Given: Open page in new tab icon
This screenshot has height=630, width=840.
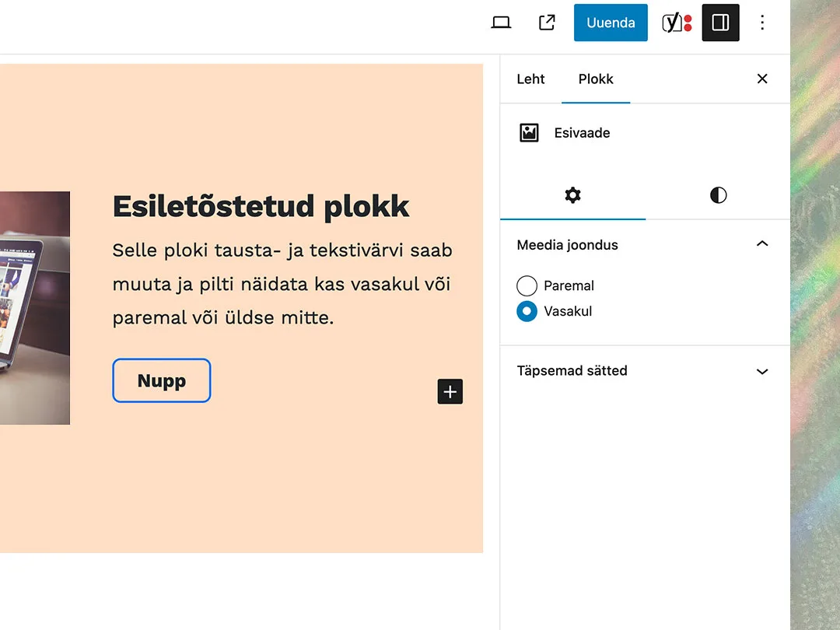Looking at the screenshot, I should [547, 23].
